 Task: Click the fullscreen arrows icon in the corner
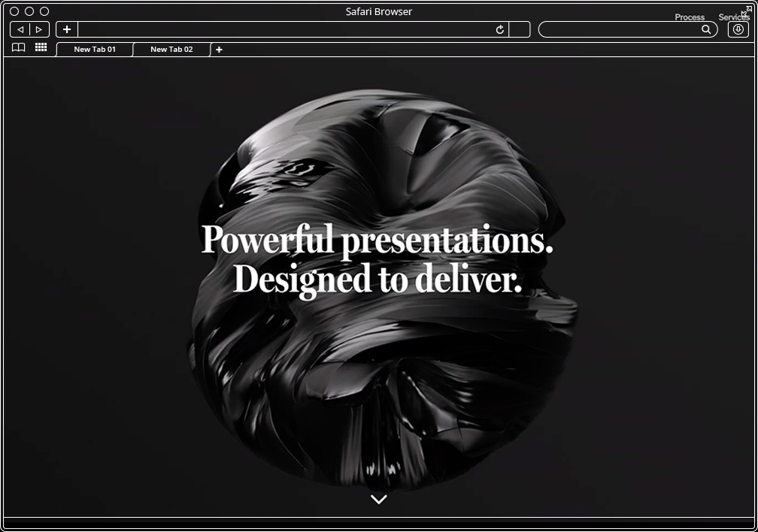pyautogui.click(x=746, y=11)
